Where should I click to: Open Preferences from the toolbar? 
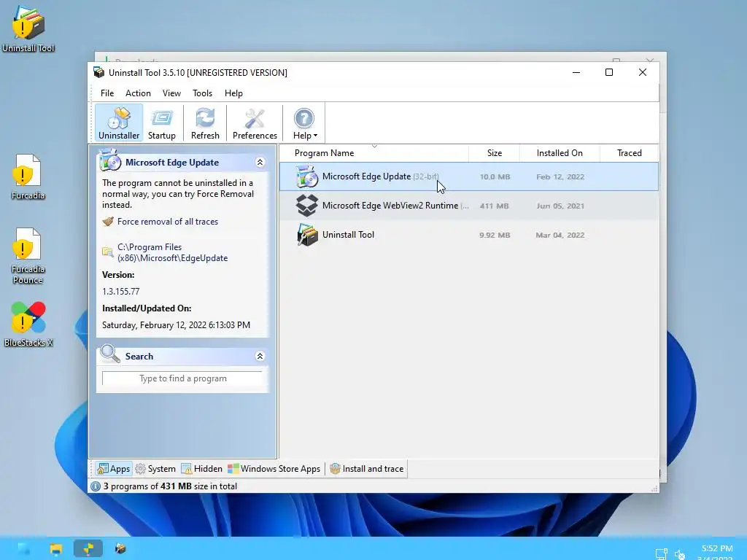tap(255, 123)
